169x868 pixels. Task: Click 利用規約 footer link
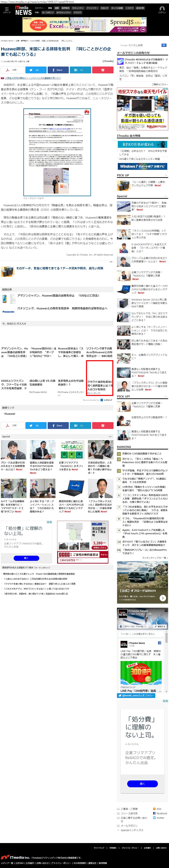coord(113,847)
